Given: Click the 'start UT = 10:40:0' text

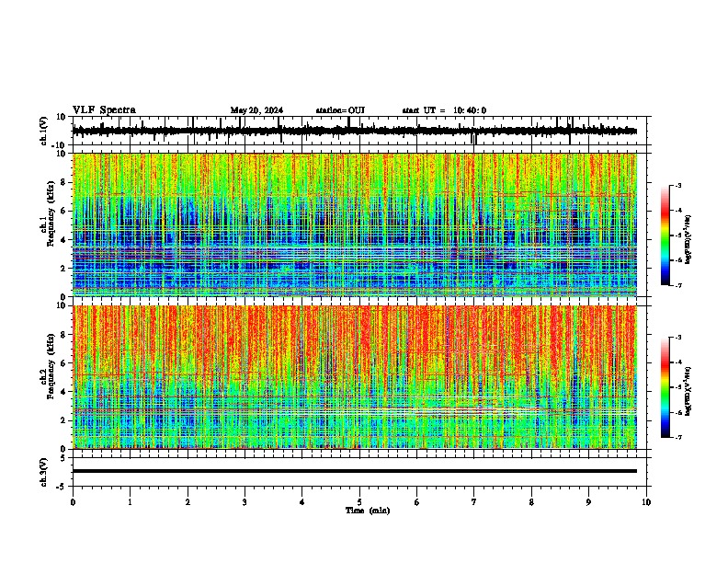Looking at the screenshot, I should pos(444,110).
